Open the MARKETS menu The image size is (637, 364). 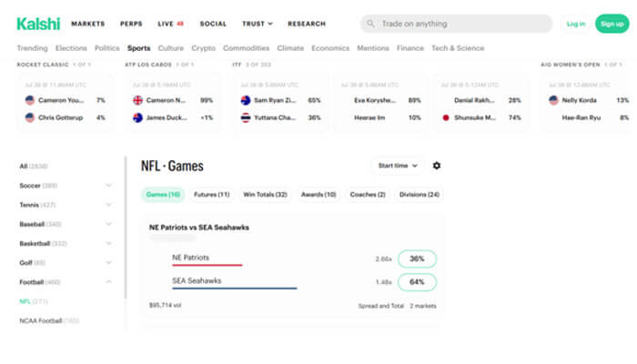88,24
